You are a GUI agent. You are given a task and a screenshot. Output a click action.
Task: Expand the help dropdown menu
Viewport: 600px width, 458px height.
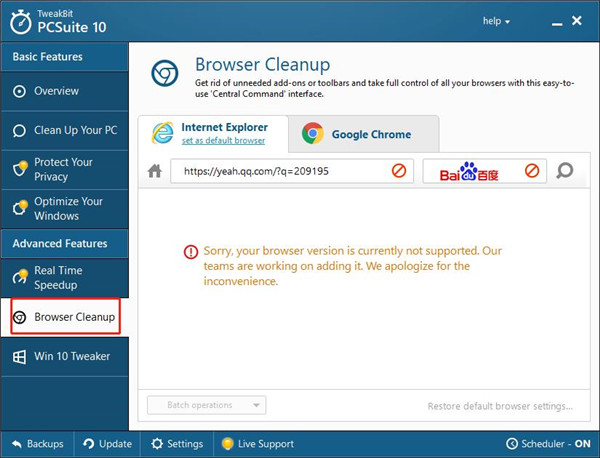tap(496, 20)
